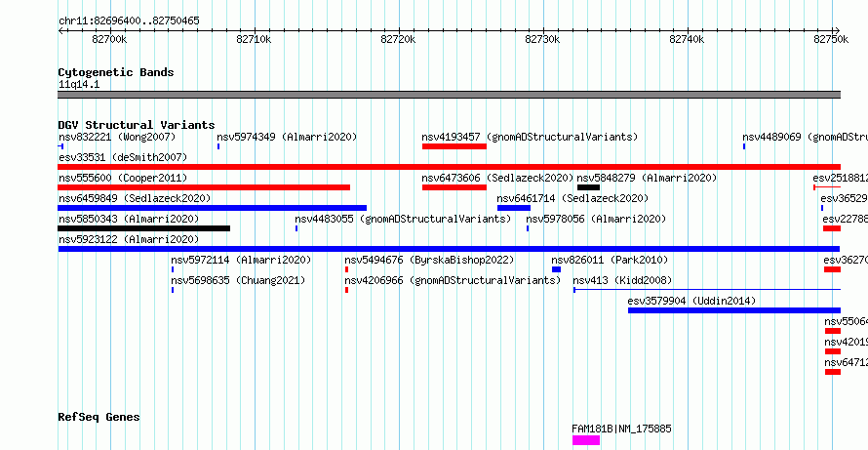
Task: Select the small blue nsv4489069 variant marker
Action: [x=744, y=146]
